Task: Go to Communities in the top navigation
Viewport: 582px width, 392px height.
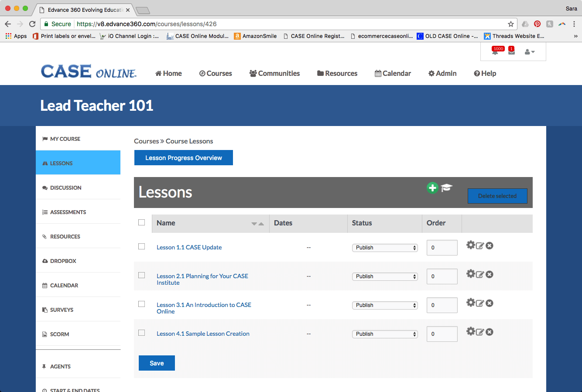Action: (x=274, y=73)
